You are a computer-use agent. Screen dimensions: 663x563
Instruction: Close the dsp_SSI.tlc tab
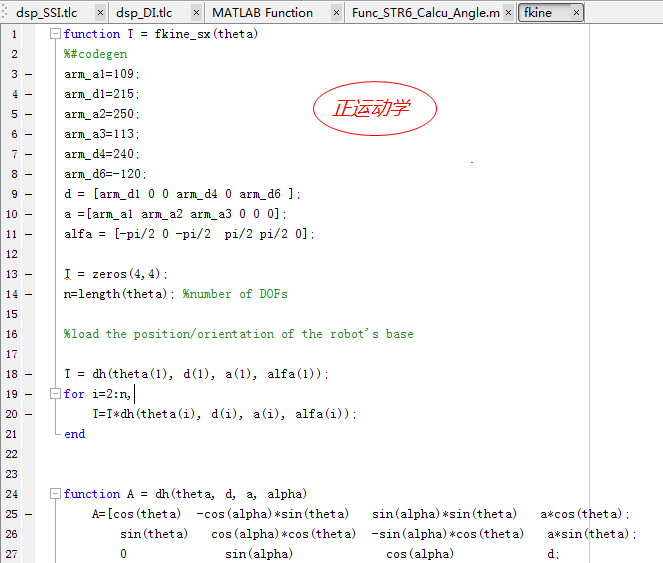[99, 13]
